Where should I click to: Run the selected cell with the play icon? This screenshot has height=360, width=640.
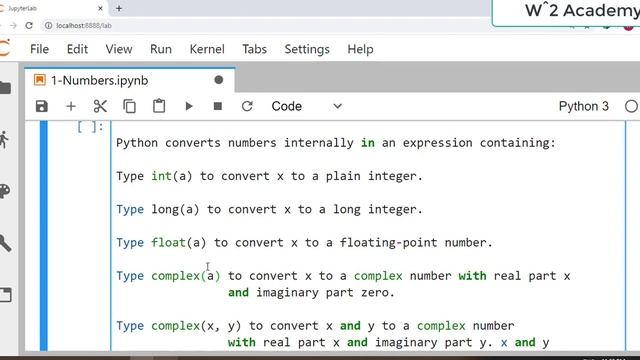(189, 107)
